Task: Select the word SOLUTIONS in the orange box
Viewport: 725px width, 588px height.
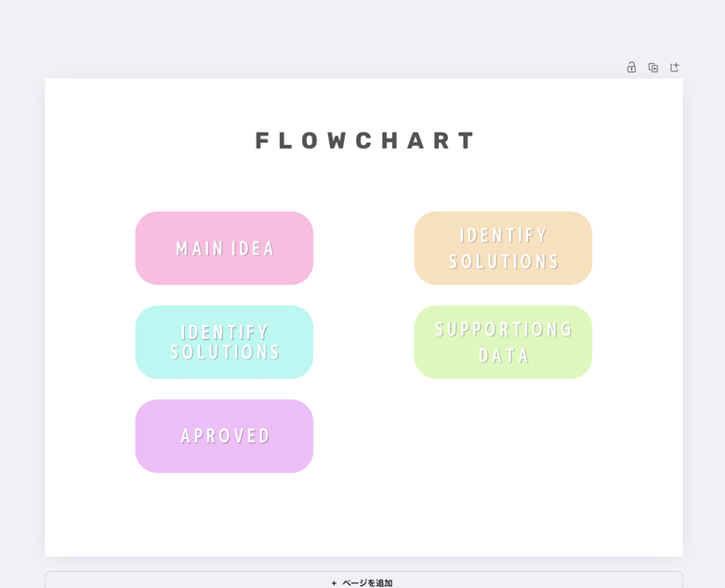Action: tap(504, 262)
